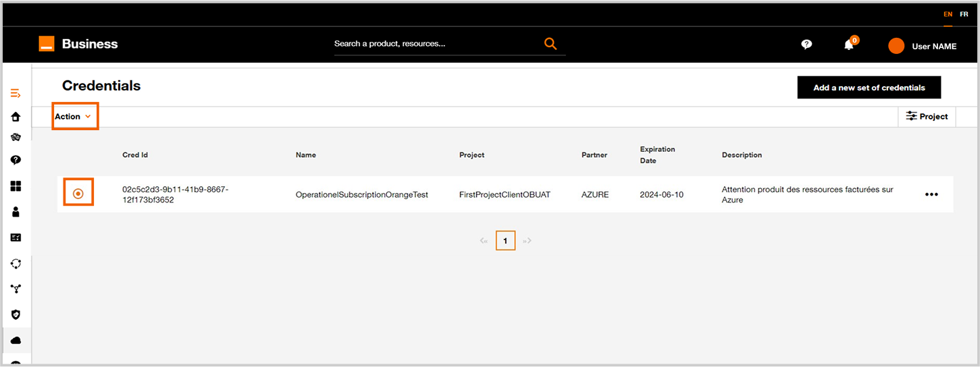The image size is (980, 367).
Task: Click the Description column header
Action: [742, 155]
